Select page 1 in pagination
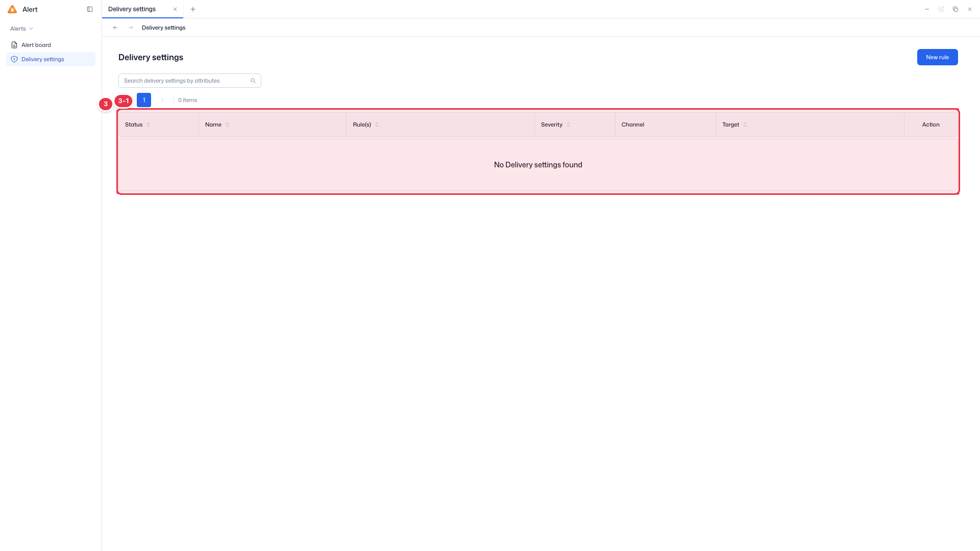Image resolution: width=980 pixels, height=551 pixels. pyautogui.click(x=144, y=100)
